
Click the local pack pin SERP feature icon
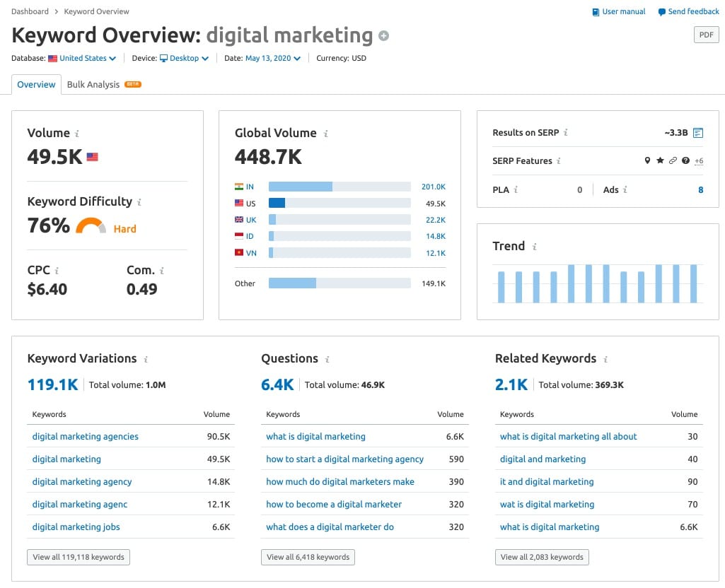pos(646,160)
